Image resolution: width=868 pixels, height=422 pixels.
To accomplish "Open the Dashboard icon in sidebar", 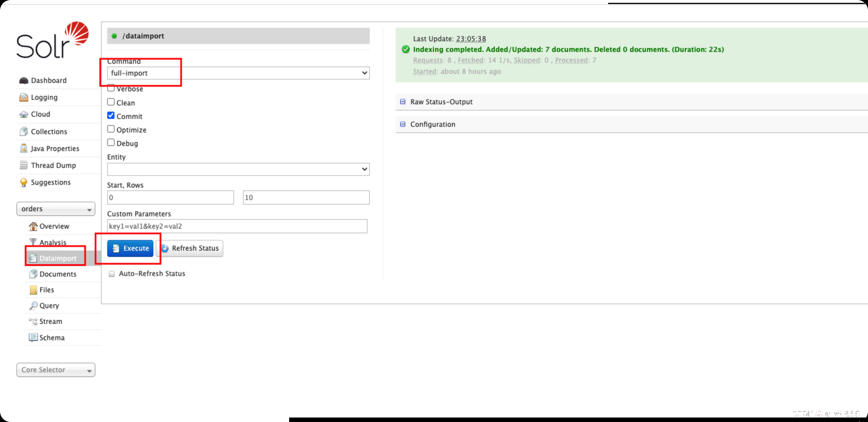I will point(24,81).
